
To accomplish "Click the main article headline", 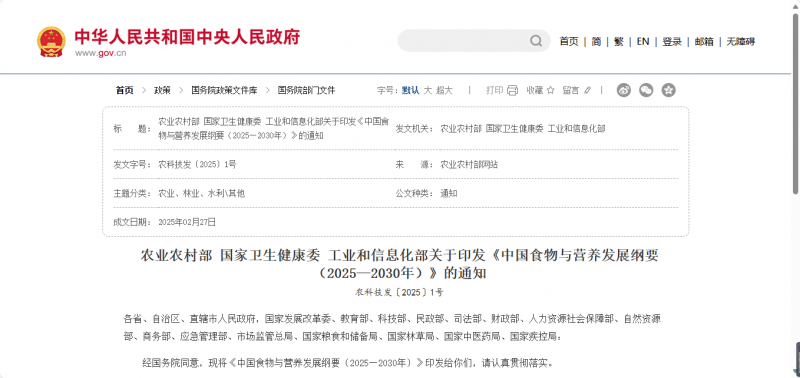I will pos(400,264).
